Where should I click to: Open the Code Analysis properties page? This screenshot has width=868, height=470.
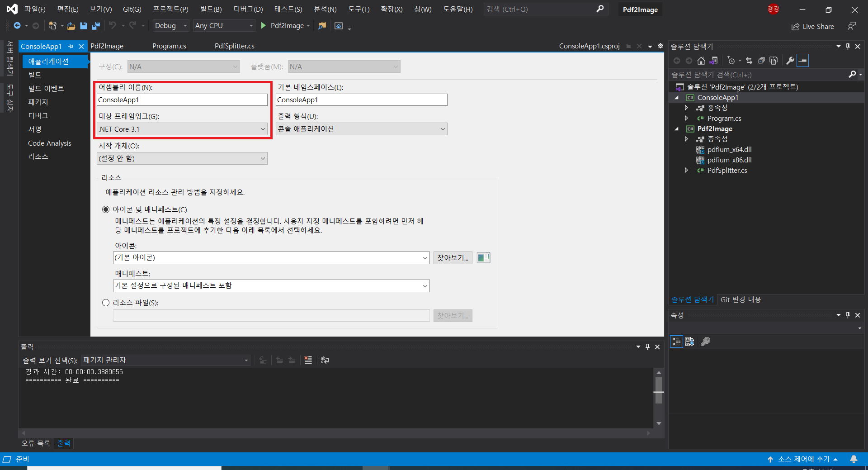coord(50,143)
